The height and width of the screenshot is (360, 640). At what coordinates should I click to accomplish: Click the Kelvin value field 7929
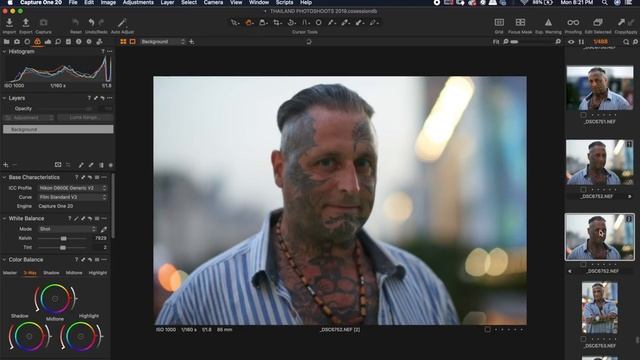[x=101, y=238]
